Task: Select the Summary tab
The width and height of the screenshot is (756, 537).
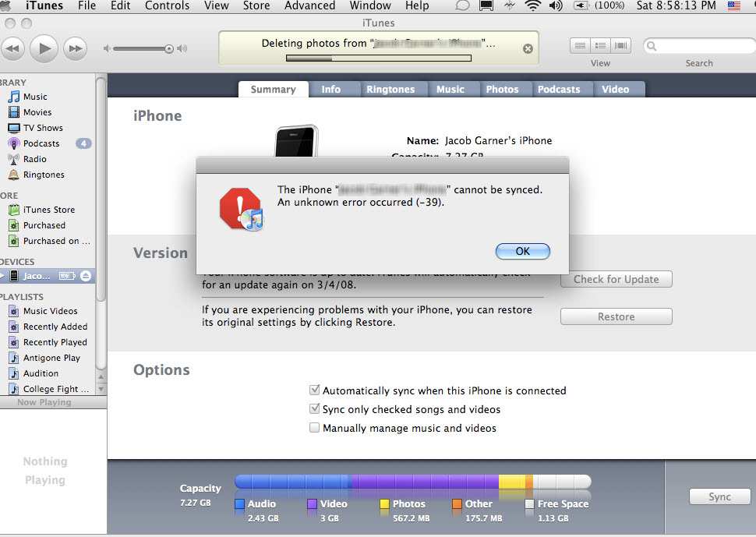Action: click(x=274, y=89)
